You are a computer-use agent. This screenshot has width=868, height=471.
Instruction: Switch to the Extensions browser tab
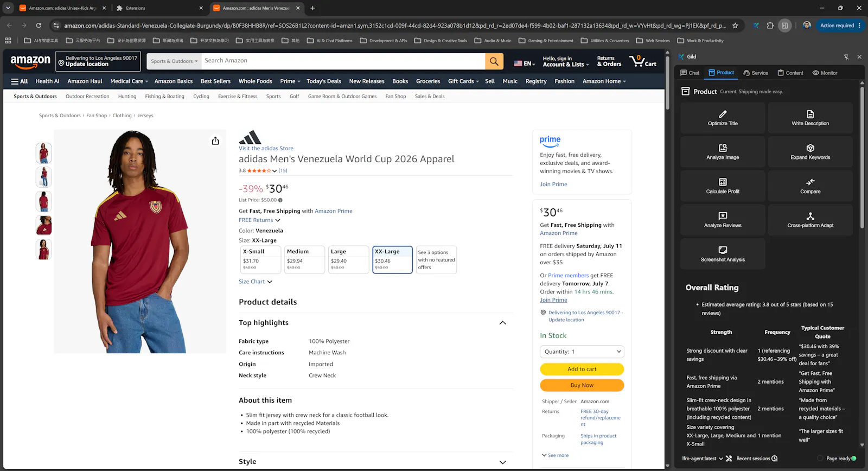point(161,8)
